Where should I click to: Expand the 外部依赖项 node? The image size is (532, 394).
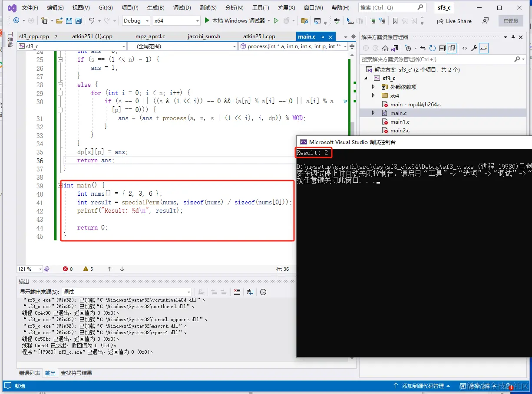point(373,87)
